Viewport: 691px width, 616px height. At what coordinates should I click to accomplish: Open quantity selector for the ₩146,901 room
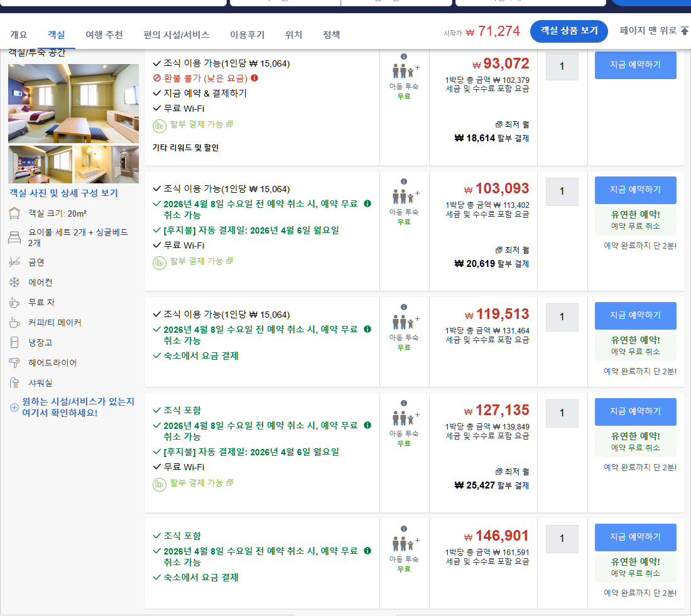coord(562,539)
